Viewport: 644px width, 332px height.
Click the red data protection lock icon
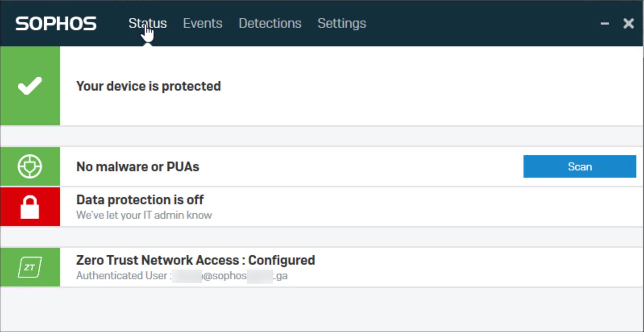pyautogui.click(x=30, y=207)
